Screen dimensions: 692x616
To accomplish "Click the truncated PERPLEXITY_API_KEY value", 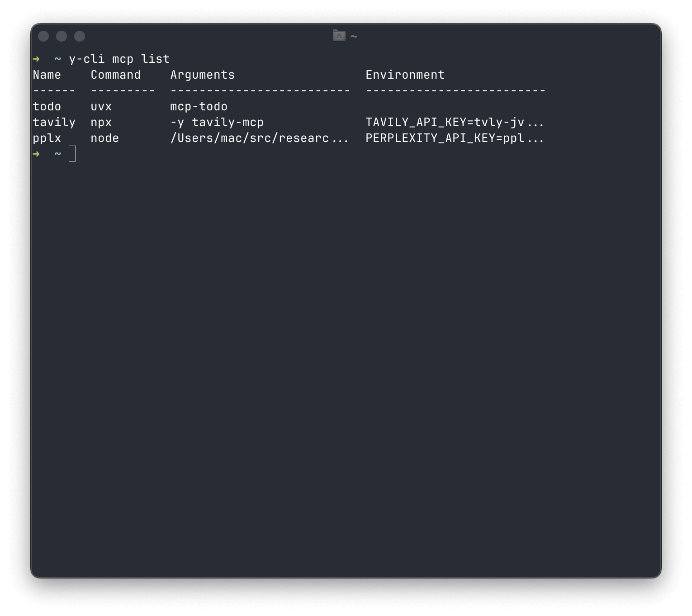I will (455, 138).
